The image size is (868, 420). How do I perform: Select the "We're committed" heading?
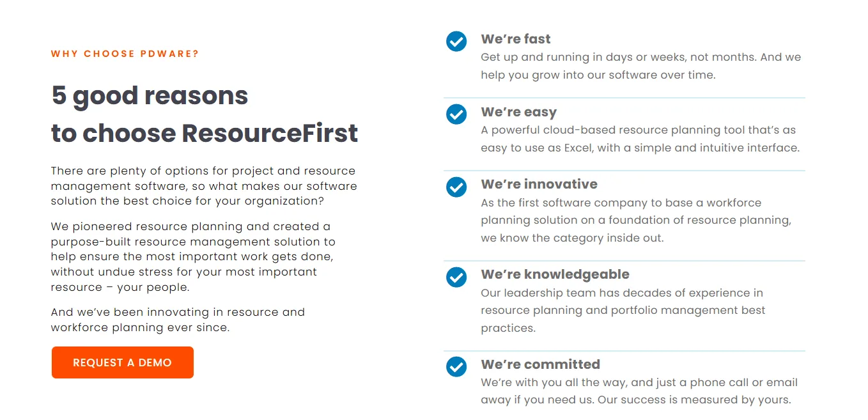539,364
